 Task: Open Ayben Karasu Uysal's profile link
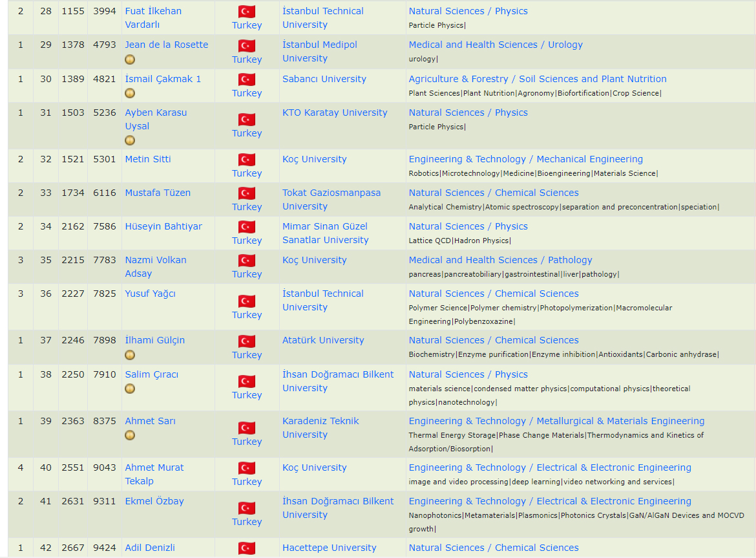click(x=156, y=119)
